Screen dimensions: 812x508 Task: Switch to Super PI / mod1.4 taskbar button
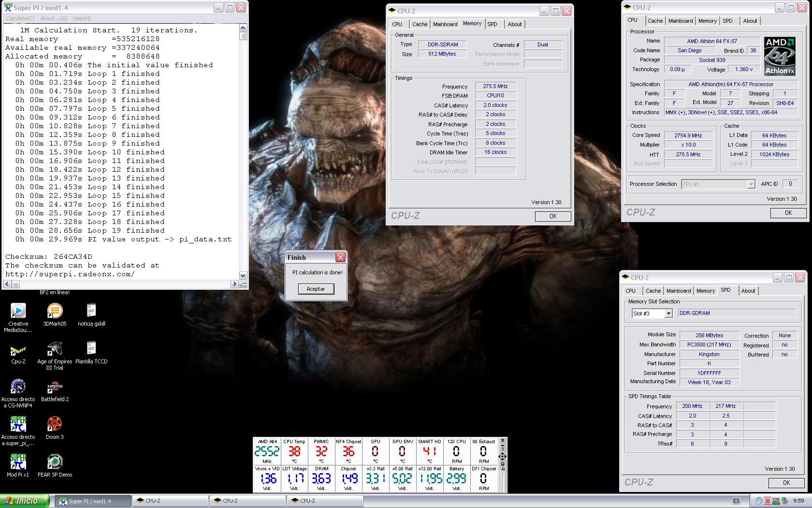pos(92,501)
